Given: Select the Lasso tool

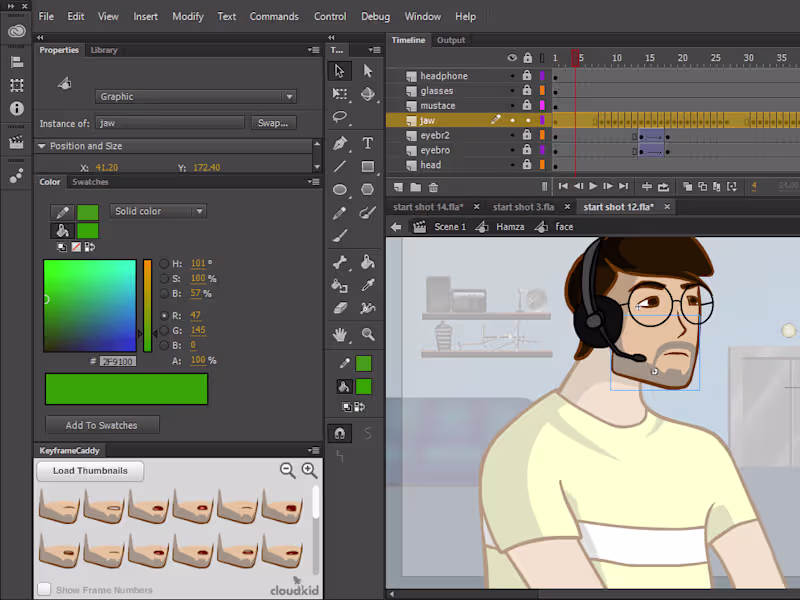Looking at the screenshot, I should (x=340, y=117).
